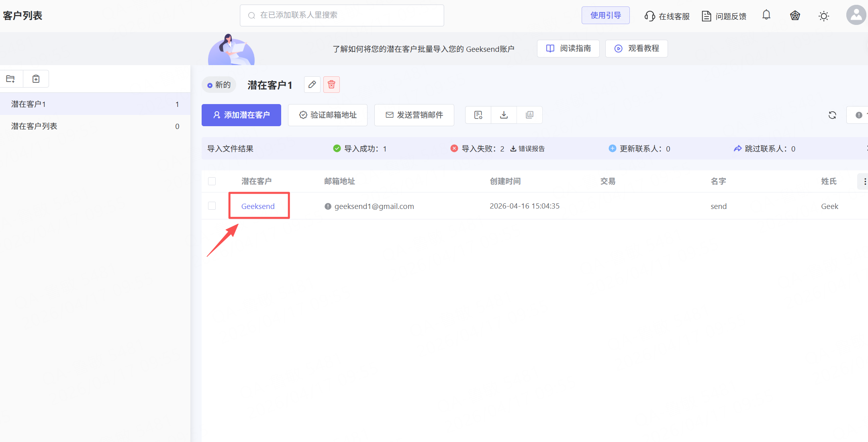Check the Geeksend row checkbox
The height and width of the screenshot is (442, 868).
(x=212, y=206)
